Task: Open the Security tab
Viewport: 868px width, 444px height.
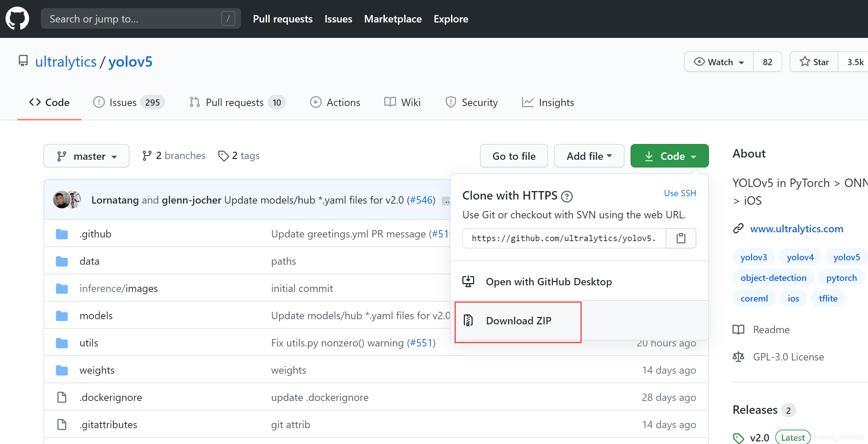Action: tap(472, 102)
